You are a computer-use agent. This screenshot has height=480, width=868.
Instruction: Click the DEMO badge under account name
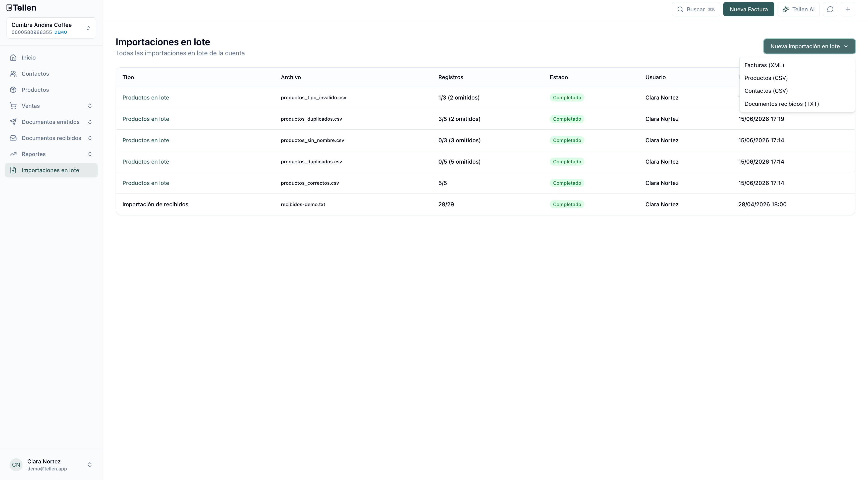[x=61, y=32]
